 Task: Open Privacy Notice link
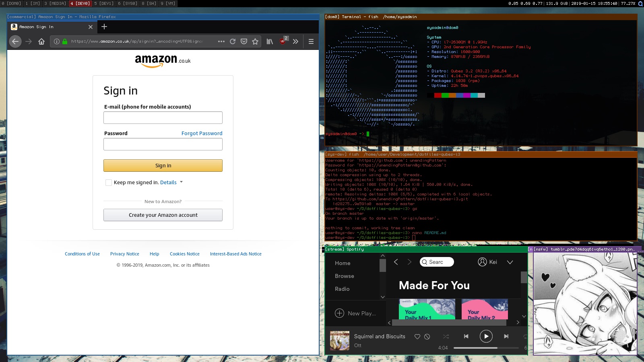(125, 254)
